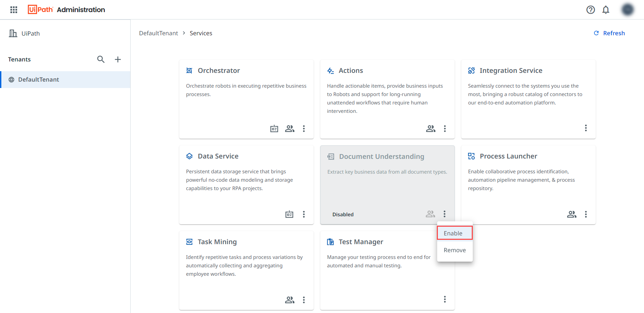Image resolution: width=644 pixels, height=313 pixels.
Task: Click the search icon in Tenants panel
Action: (x=101, y=59)
